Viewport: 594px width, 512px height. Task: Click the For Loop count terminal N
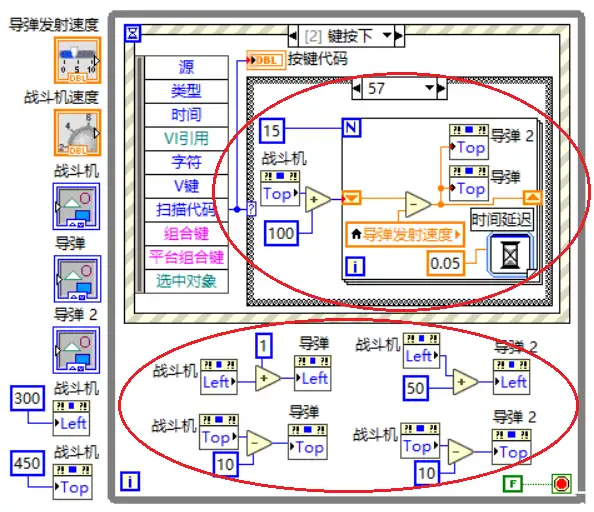point(351,128)
